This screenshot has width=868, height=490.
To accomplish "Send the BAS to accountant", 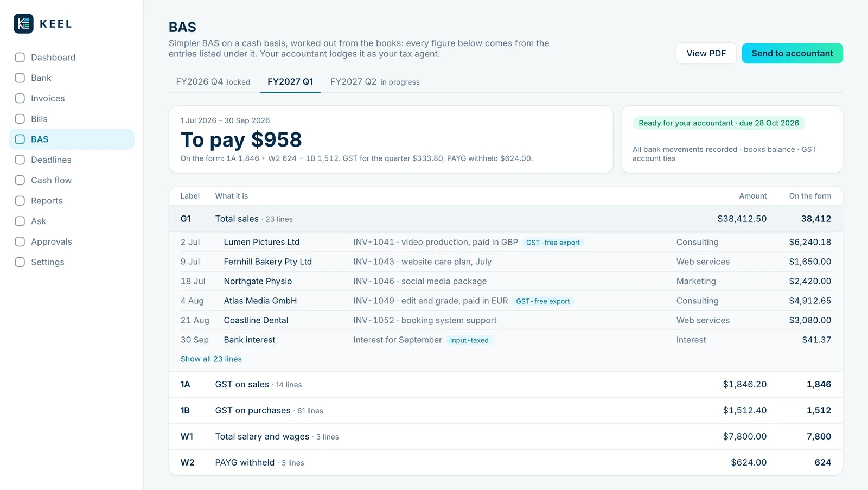I will coord(792,53).
